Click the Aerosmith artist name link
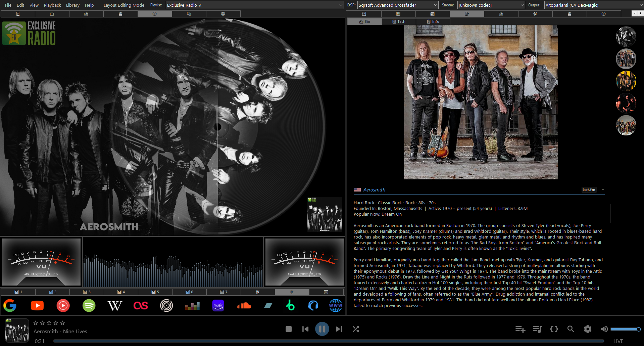The image size is (644, 346). pyautogui.click(x=374, y=190)
